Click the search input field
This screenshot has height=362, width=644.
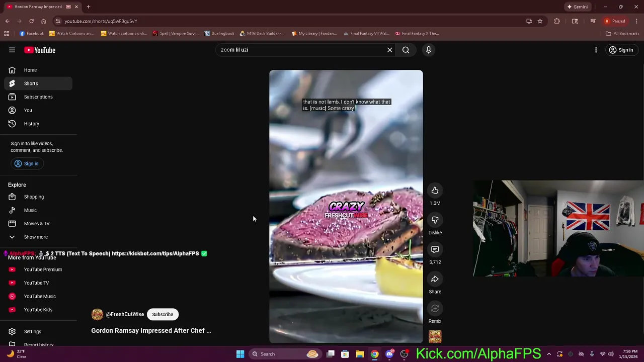tap(302, 50)
